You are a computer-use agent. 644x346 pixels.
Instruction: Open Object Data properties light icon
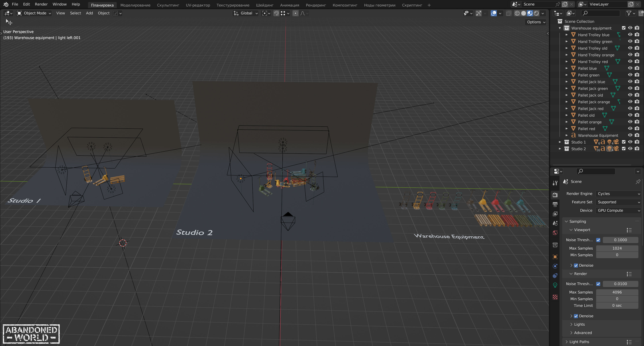pos(555,285)
